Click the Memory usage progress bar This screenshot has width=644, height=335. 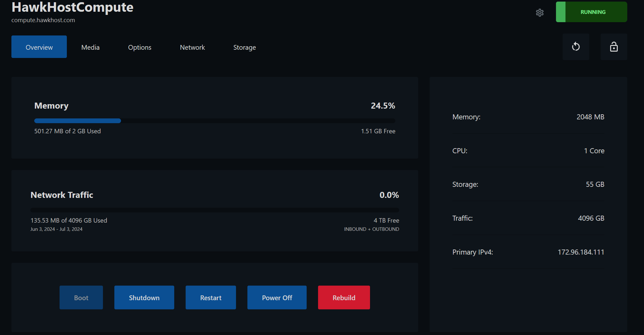point(214,121)
